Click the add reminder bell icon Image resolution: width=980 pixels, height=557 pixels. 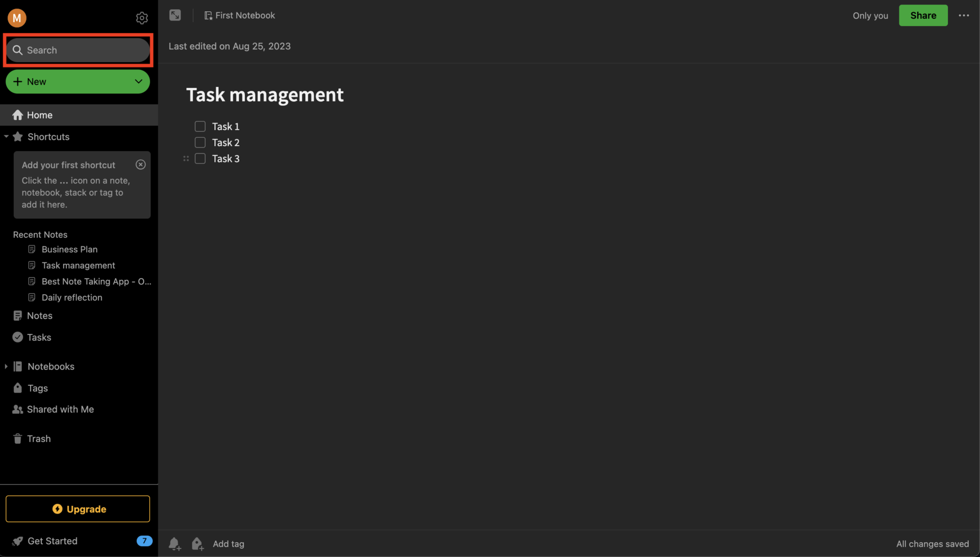[x=175, y=544]
